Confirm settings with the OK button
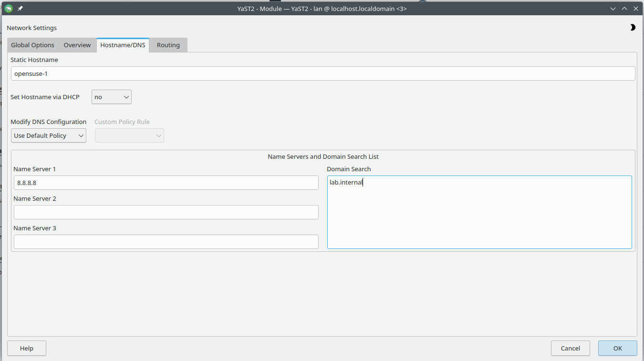 coord(617,348)
